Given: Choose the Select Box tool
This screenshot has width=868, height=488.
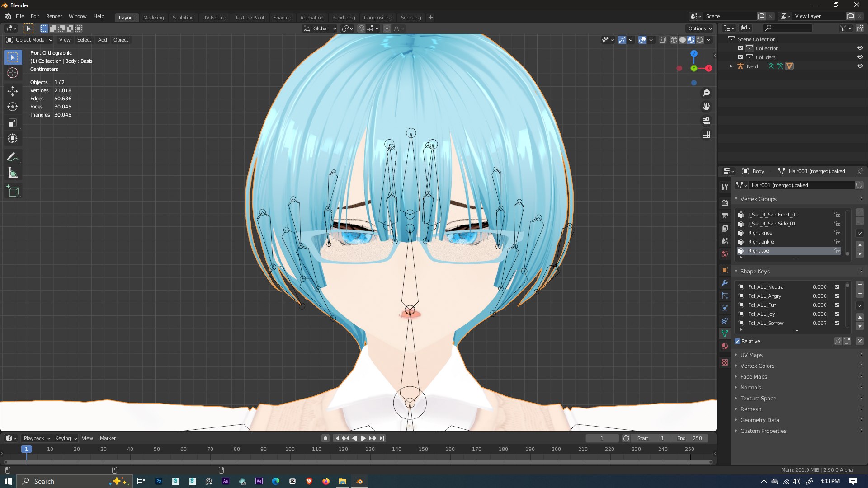Looking at the screenshot, I should [x=13, y=57].
